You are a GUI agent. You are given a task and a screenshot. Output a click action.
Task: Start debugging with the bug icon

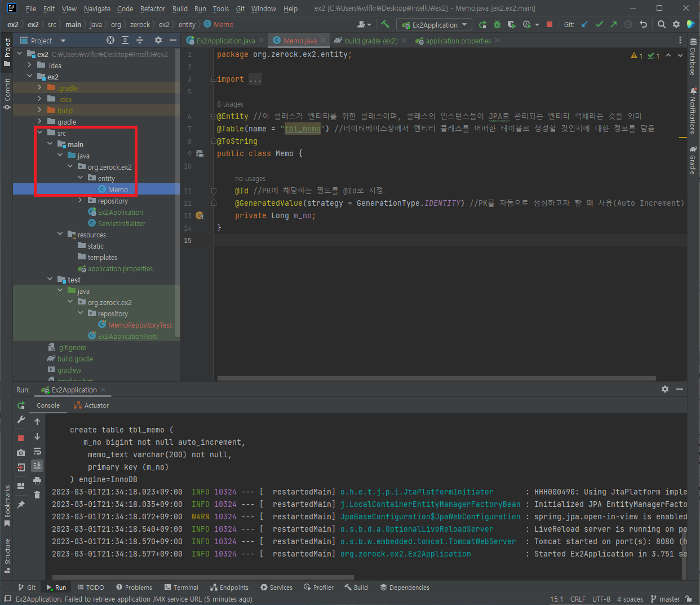click(x=497, y=24)
